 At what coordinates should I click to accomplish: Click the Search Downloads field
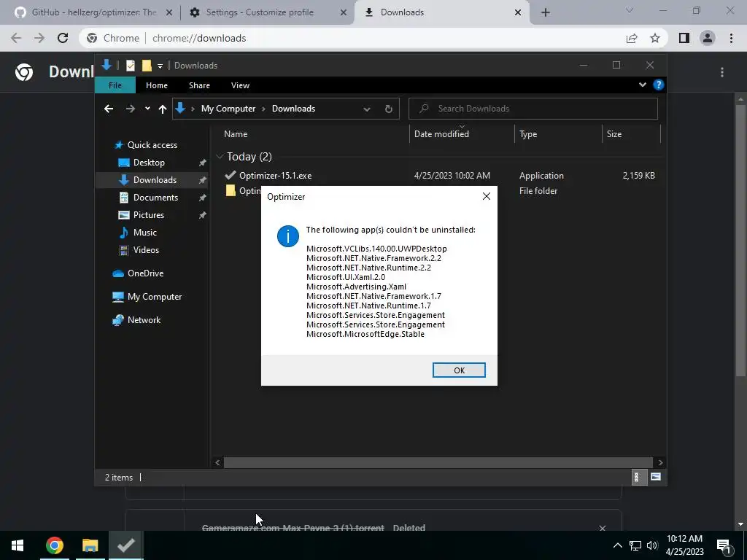(x=533, y=109)
